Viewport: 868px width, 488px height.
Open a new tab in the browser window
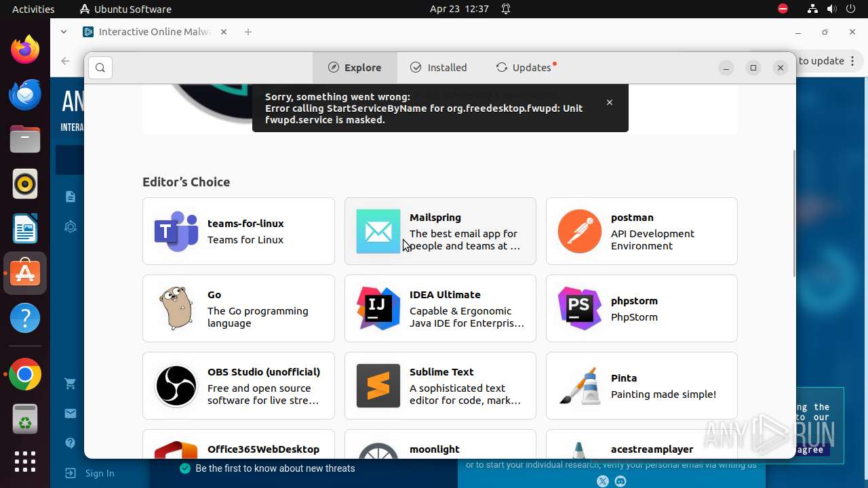pyautogui.click(x=248, y=32)
